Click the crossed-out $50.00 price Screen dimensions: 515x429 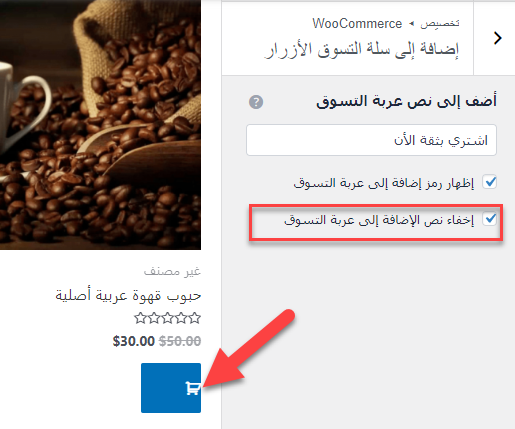point(180,341)
